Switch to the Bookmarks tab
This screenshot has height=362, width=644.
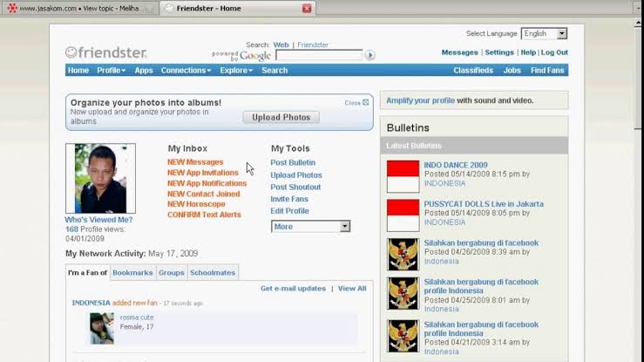coord(132,273)
